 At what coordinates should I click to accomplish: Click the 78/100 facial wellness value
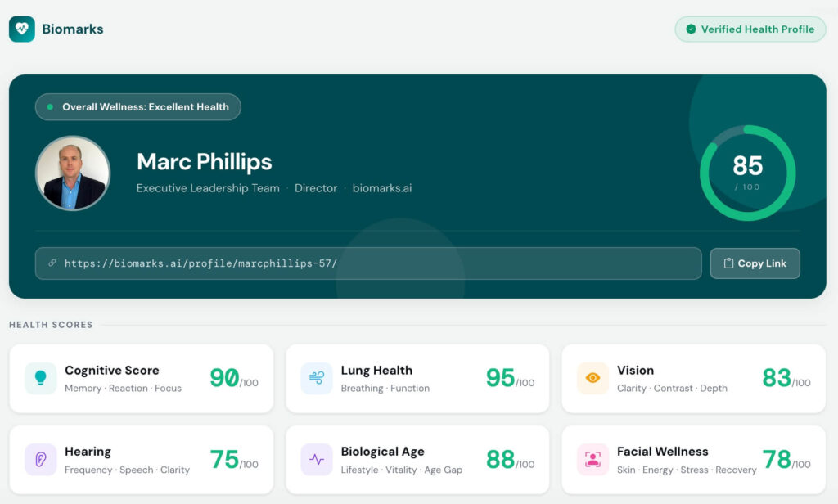pos(786,459)
